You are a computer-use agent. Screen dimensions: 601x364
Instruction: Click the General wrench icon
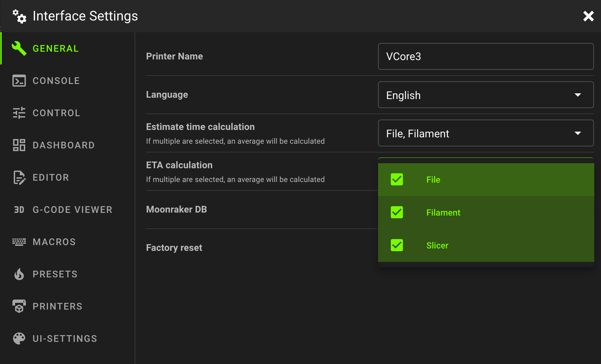(x=19, y=48)
